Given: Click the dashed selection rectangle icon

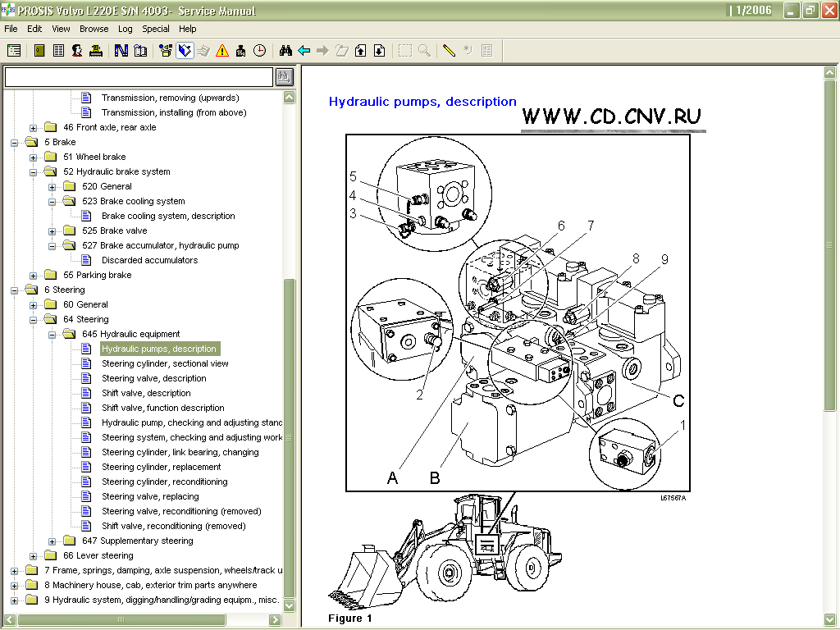Looking at the screenshot, I should (405, 51).
